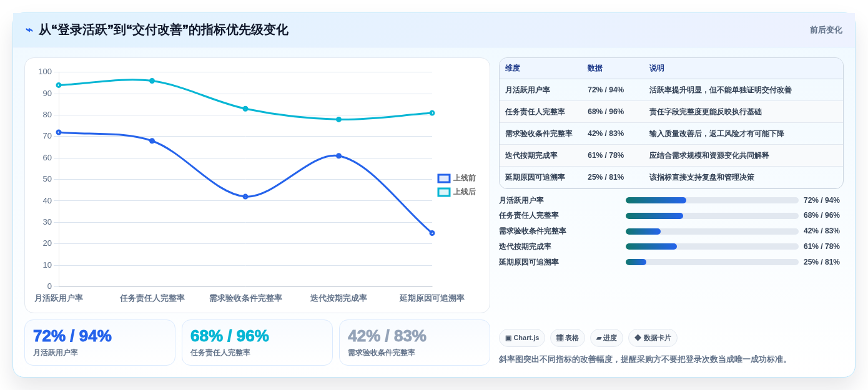Click description 活跃率提升明显，但不能单独证明交付改善
The width and height of the screenshot is (868, 390).
click(x=721, y=90)
